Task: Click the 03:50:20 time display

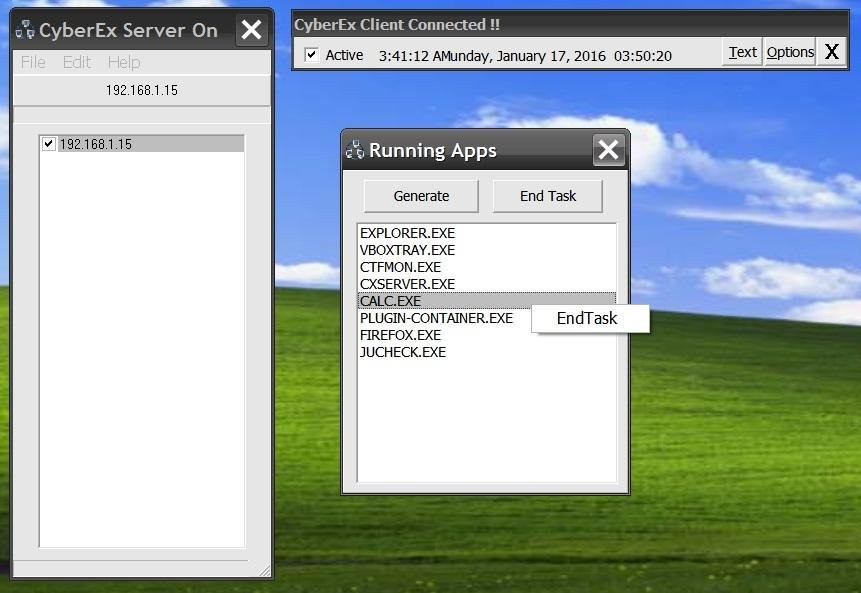Action: pyautogui.click(x=643, y=56)
